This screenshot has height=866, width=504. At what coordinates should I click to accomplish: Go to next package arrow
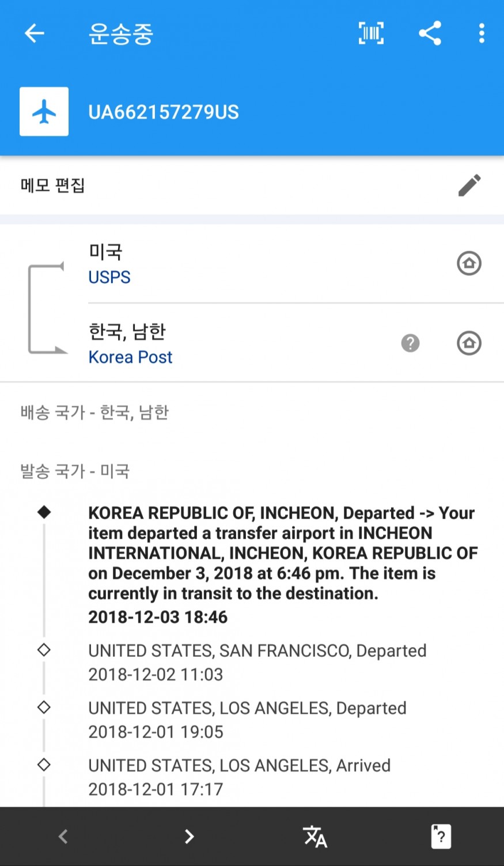click(189, 836)
